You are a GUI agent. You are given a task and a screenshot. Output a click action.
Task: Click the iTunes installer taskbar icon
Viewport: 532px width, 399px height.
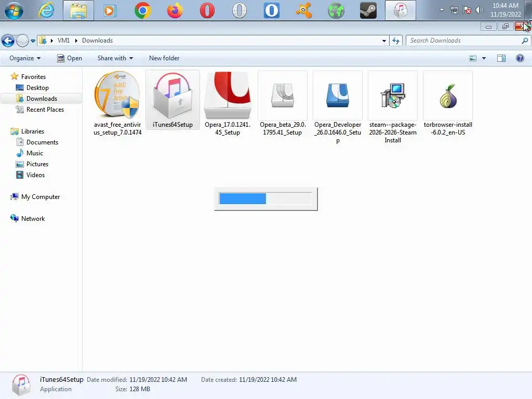pos(401,10)
